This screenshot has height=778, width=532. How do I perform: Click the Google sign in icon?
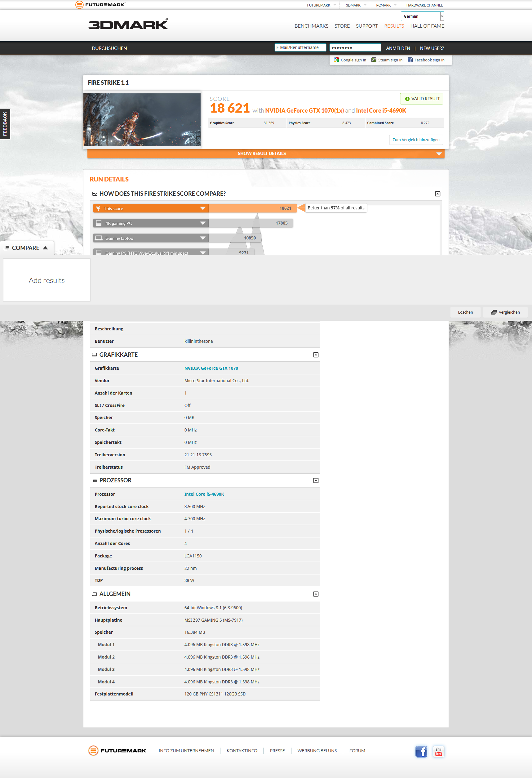(x=336, y=60)
